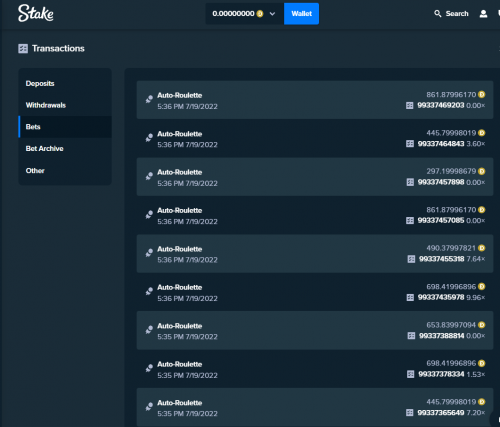500x427 pixels.
Task: Click the 490.37997821 bet amount
Action: (x=451, y=248)
